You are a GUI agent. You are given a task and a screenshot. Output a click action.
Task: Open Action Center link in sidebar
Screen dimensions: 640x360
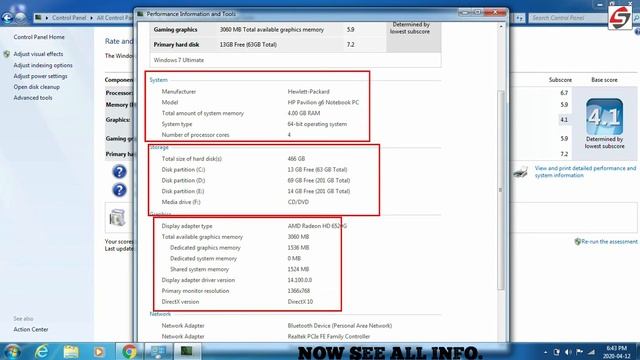31,329
